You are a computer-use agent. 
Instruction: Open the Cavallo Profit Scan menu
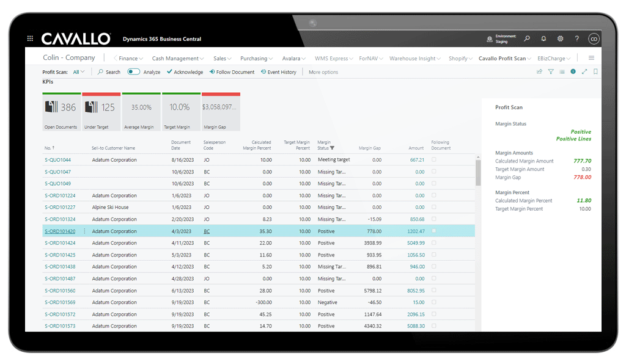point(504,58)
